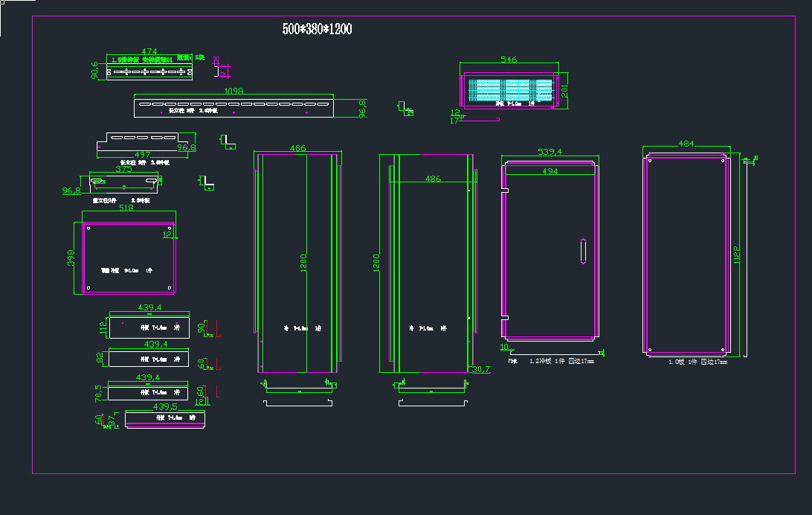Image resolution: width=812 pixels, height=515 pixels.
Task: Click the 1098 dimension on long slotted rail
Action: (x=233, y=91)
